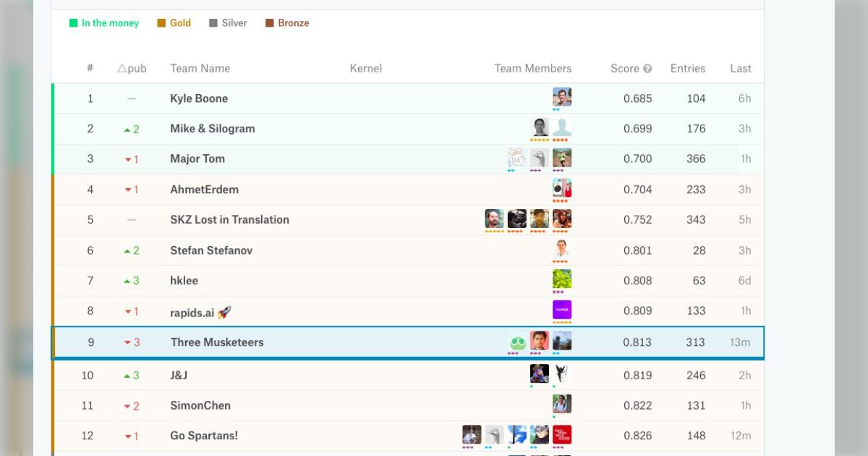Click AhmetErdem's team member avatar
Viewport: 868px width, 456px height.
pos(562,188)
